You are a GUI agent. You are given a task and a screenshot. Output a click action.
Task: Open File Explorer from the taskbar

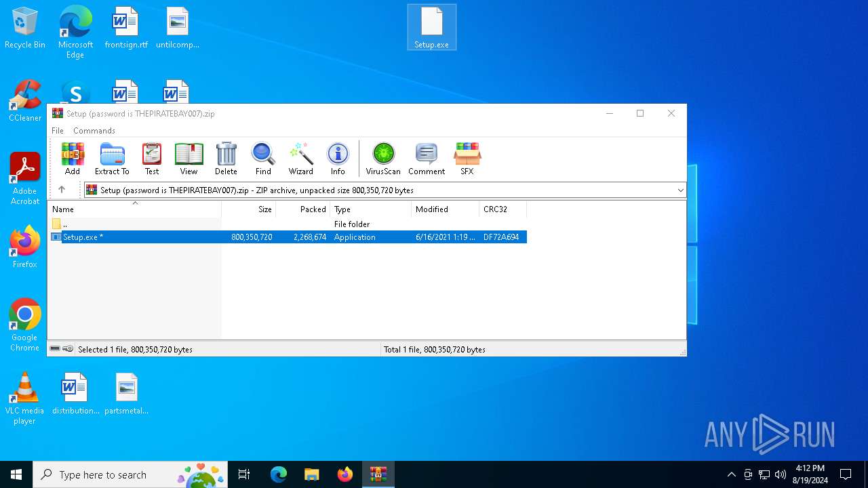pyautogui.click(x=311, y=474)
